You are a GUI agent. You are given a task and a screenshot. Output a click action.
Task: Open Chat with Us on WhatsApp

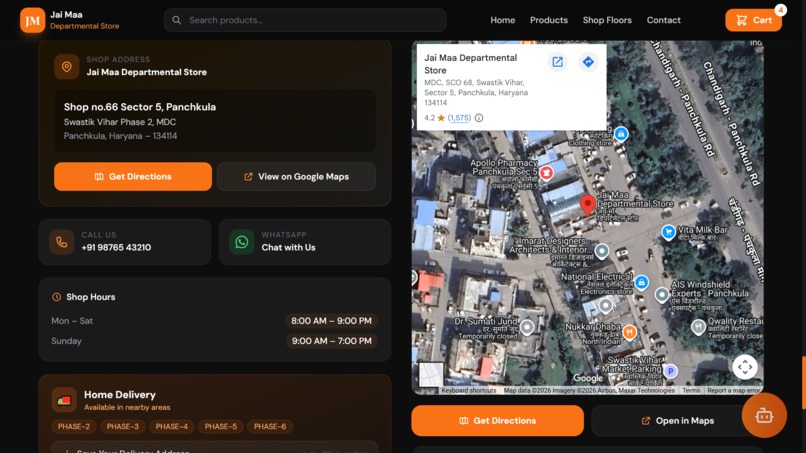288,247
